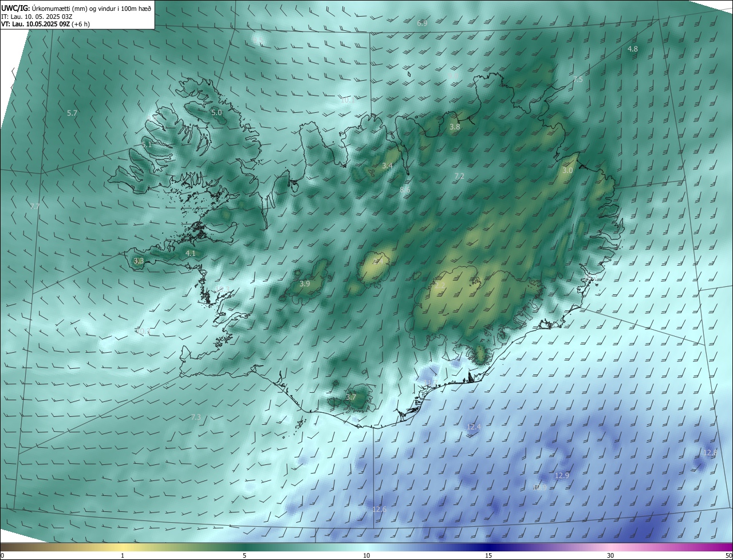Click the 8.6 value label on the map
The height and width of the screenshot is (560, 733).
(x=405, y=190)
